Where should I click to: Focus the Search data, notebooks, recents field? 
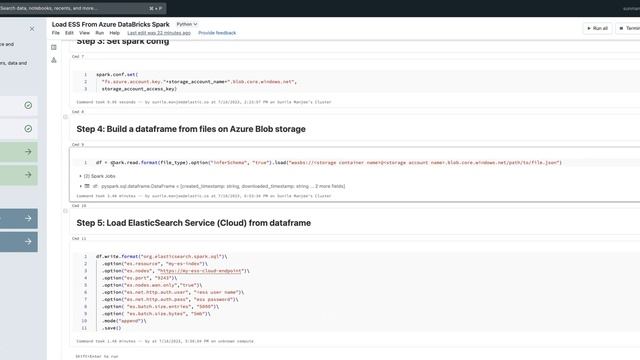point(82,8)
